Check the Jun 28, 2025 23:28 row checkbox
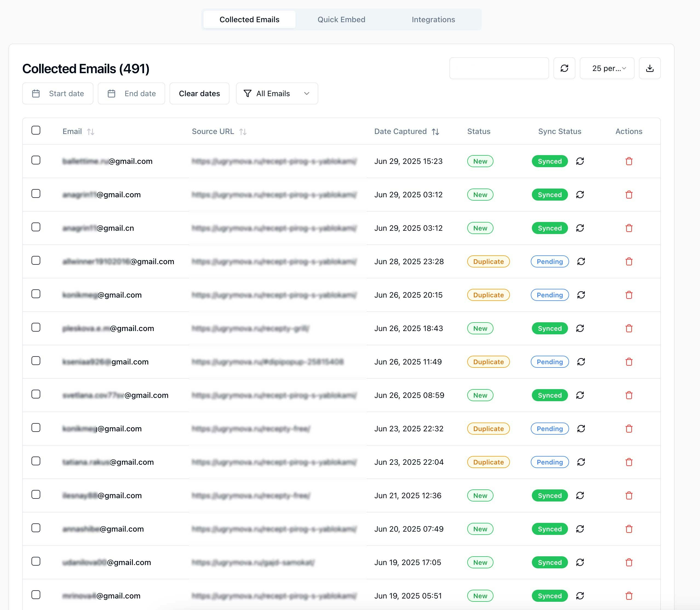 [x=36, y=260]
